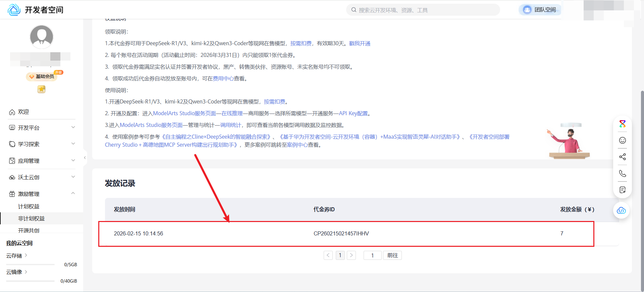Open the 费用中心 link
This screenshot has width=644, height=292.
[223, 79]
